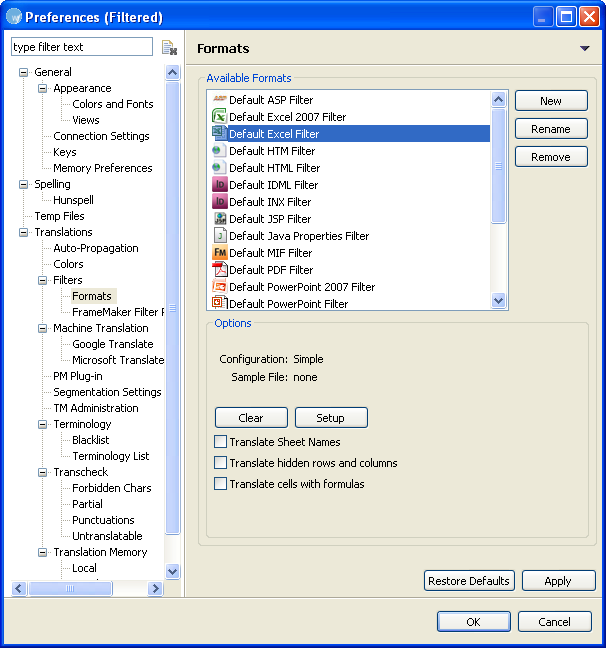Click the Default HTM Filter globe icon
This screenshot has width=606, height=648.
pyautogui.click(x=219, y=150)
